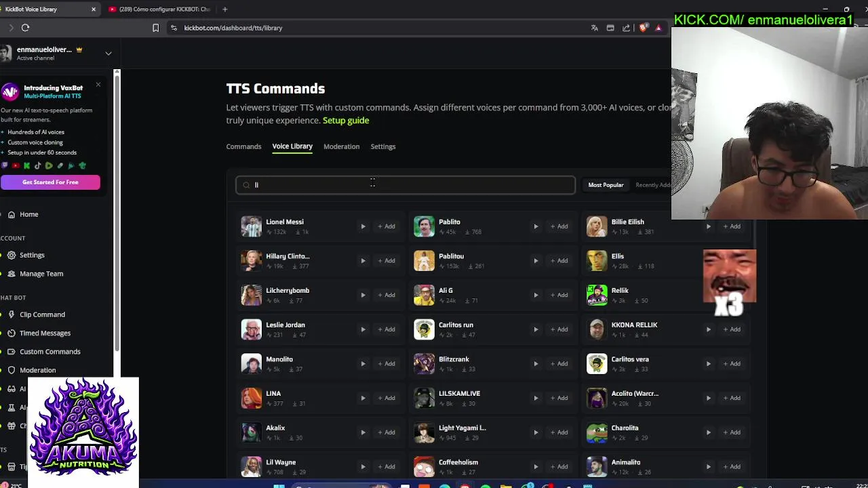
Task: Play the Charolita voice preview
Action: (x=709, y=432)
